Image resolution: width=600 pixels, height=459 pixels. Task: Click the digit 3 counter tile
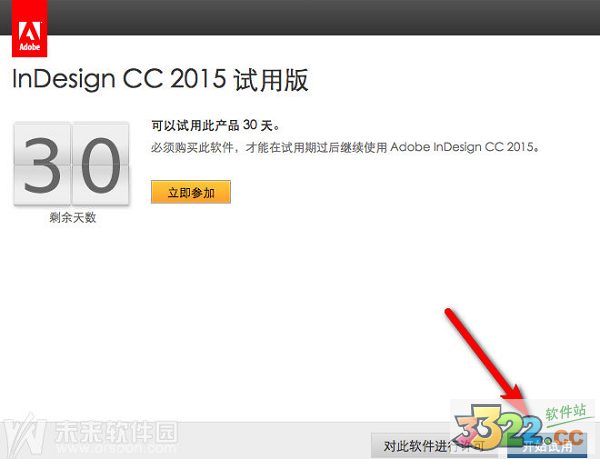(42, 164)
